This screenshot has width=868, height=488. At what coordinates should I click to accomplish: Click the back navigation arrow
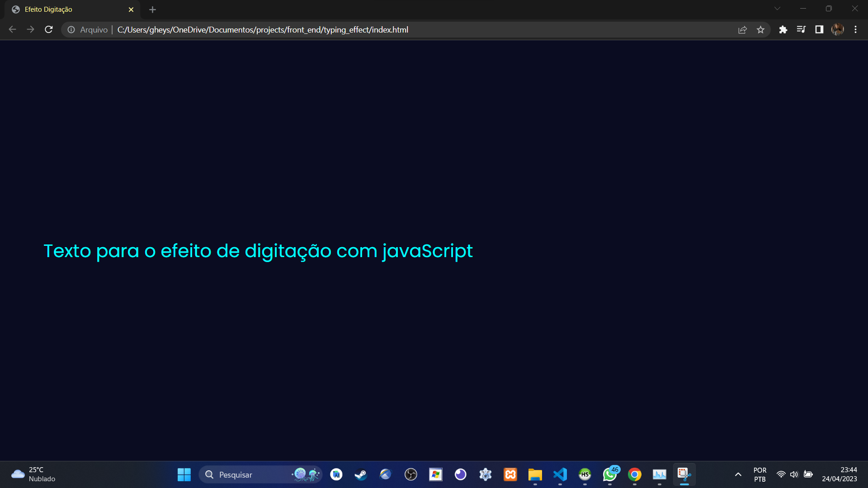pos(12,30)
